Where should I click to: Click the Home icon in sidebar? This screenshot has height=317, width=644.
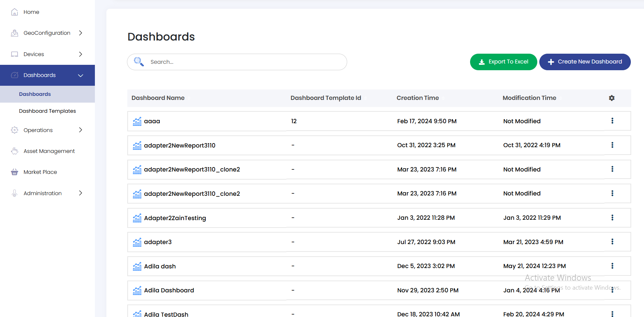pyautogui.click(x=15, y=12)
